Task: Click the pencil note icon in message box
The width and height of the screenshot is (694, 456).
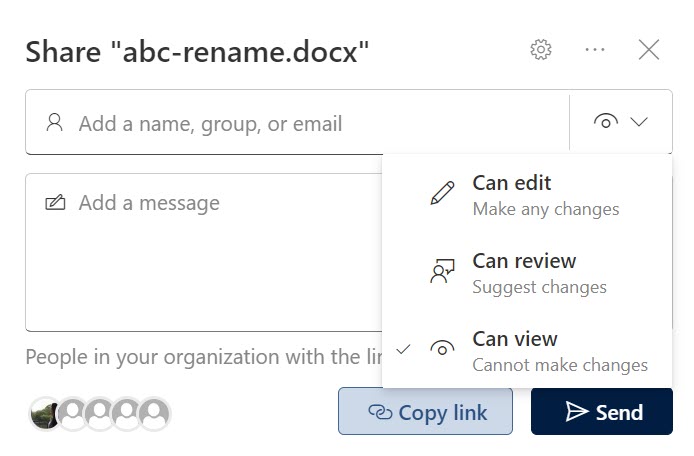Action: (x=55, y=203)
